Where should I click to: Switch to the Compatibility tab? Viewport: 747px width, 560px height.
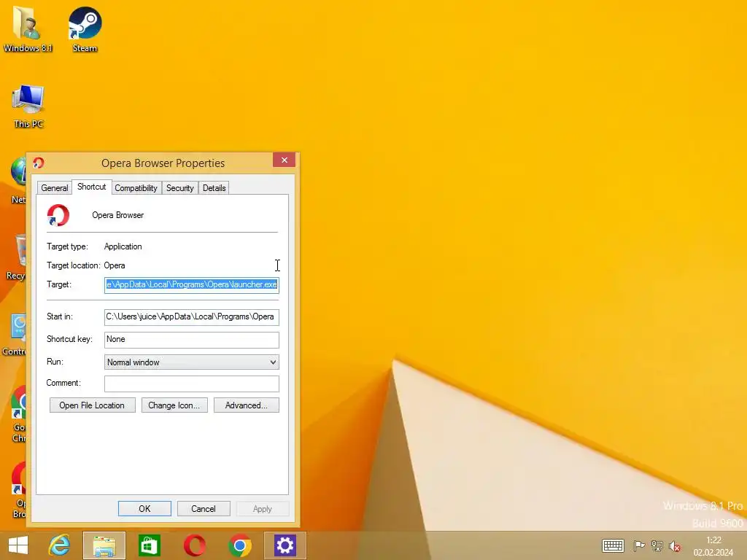(136, 188)
